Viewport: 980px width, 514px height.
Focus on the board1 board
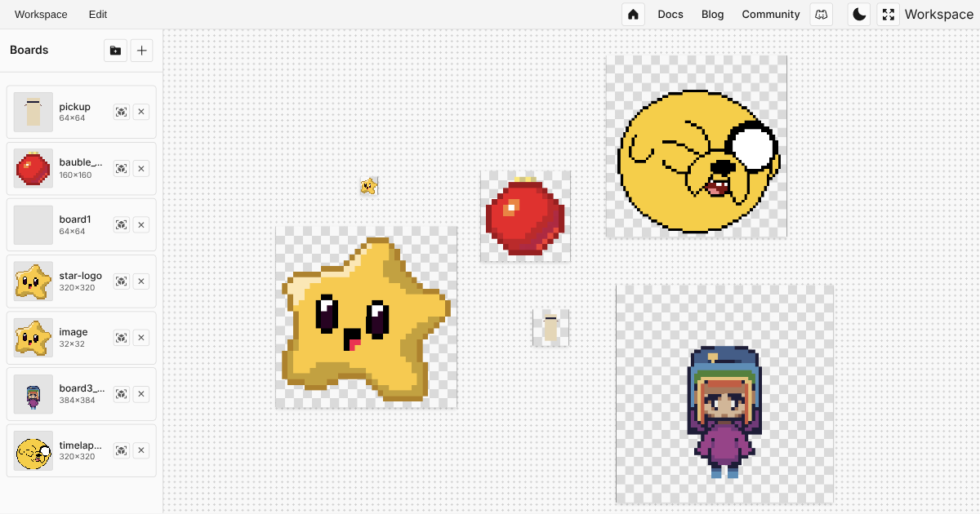[122, 224]
